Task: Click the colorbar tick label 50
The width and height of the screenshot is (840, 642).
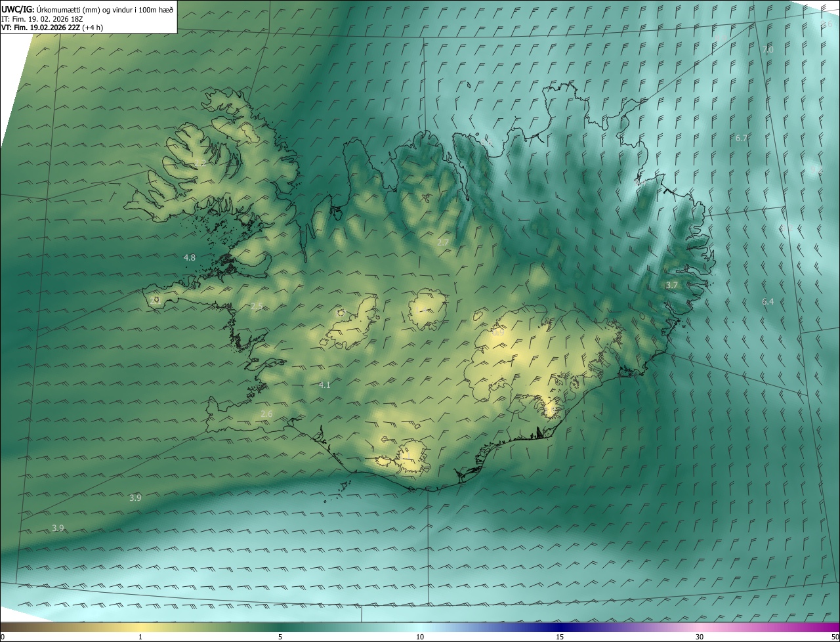Action: point(835,637)
